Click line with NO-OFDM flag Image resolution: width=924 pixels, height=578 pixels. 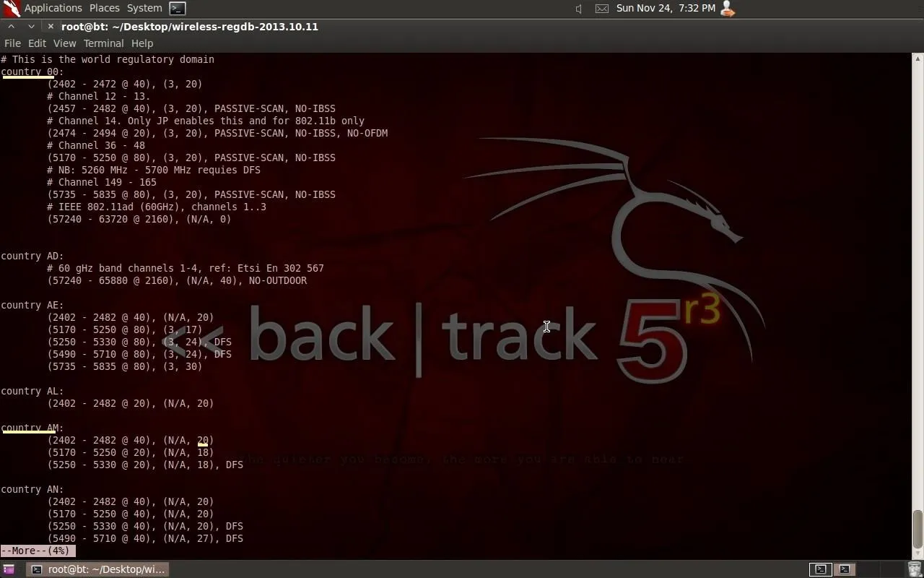click(x=217, y=133)
